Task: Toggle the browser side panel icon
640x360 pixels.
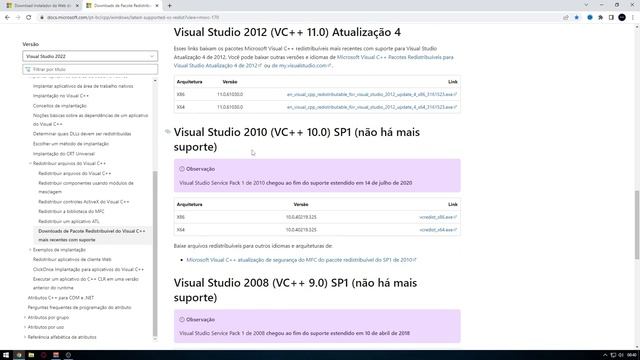Action: [x=611, y=18]
